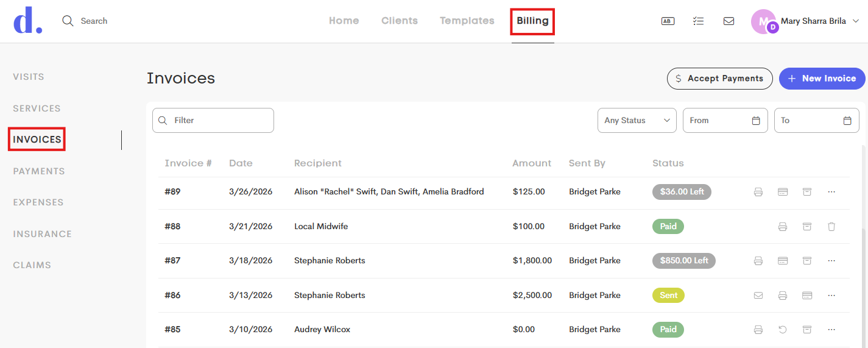Image resolution: width=868 pixels, height=348 pixels.
Task: Open the envelope messages icon in header
Action: coord(729,21)
